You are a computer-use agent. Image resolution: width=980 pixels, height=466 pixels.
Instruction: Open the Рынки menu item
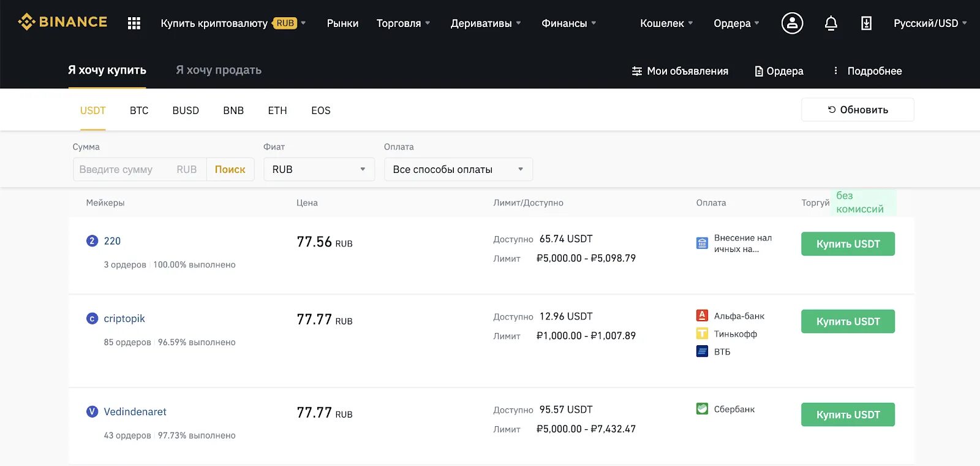(342, 23)
